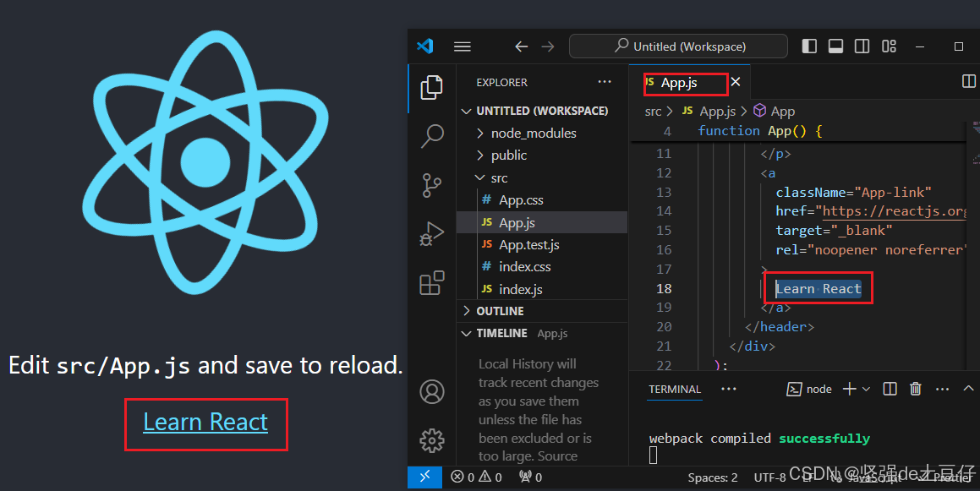Split the terminal

coord(890,390)
